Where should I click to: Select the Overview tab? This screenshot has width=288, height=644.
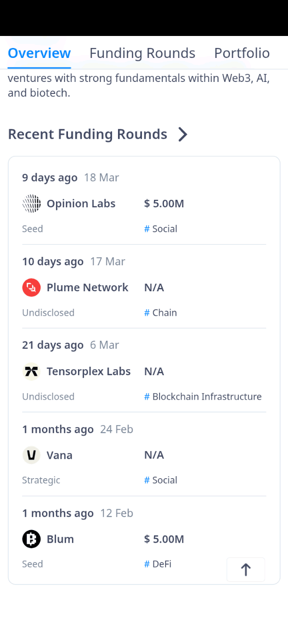coord(39,53)
